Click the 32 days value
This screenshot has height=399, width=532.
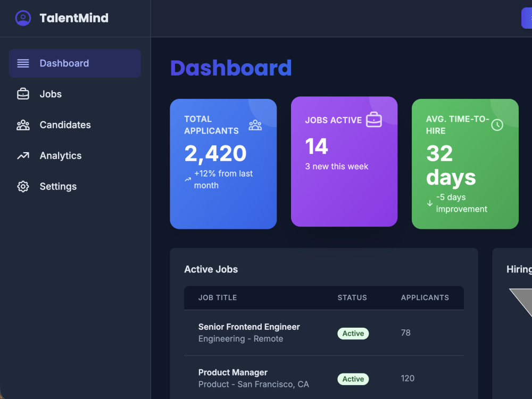[451, 165]
